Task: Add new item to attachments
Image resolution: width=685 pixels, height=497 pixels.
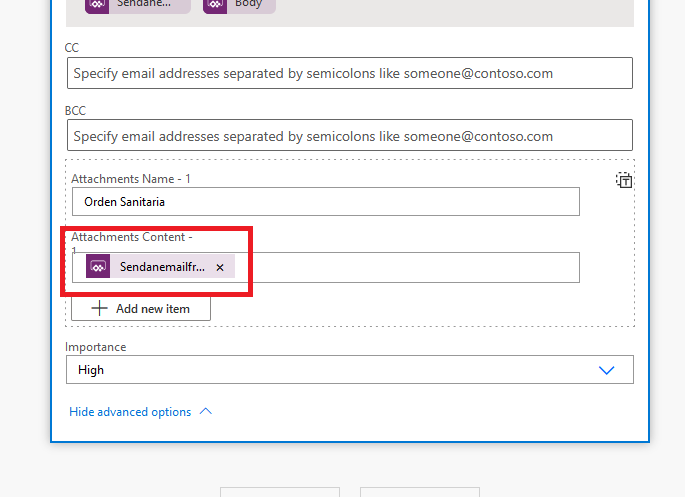Action: (x=141, y=309)
